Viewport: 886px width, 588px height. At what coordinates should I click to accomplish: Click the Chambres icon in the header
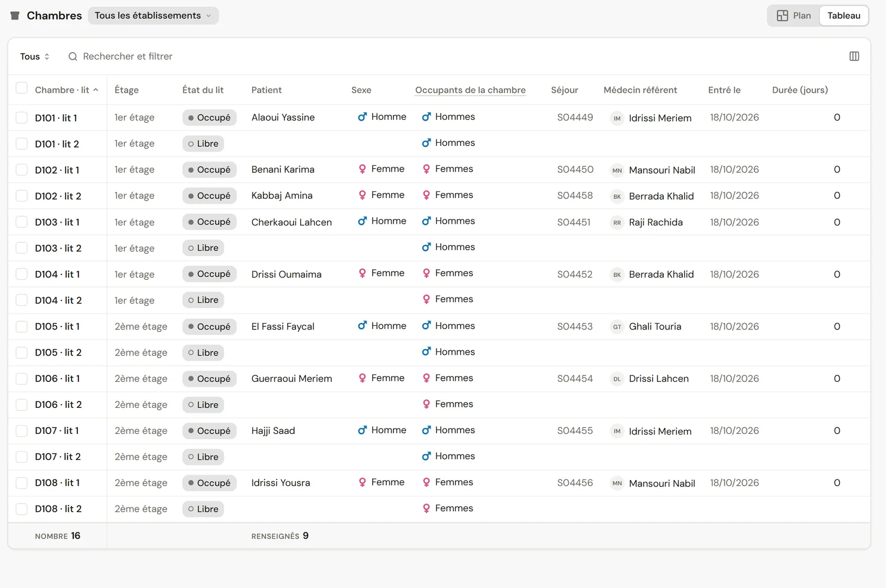tap(15, 16)
